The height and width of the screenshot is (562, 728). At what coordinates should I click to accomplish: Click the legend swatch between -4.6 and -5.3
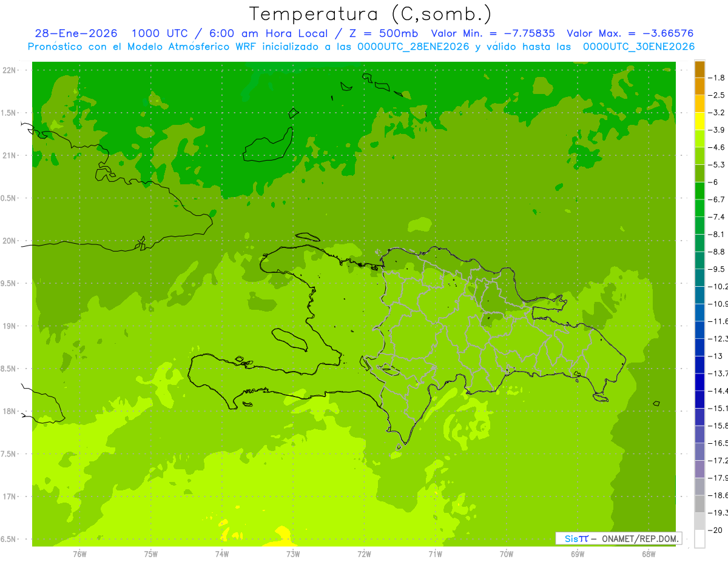click(699, 156)
